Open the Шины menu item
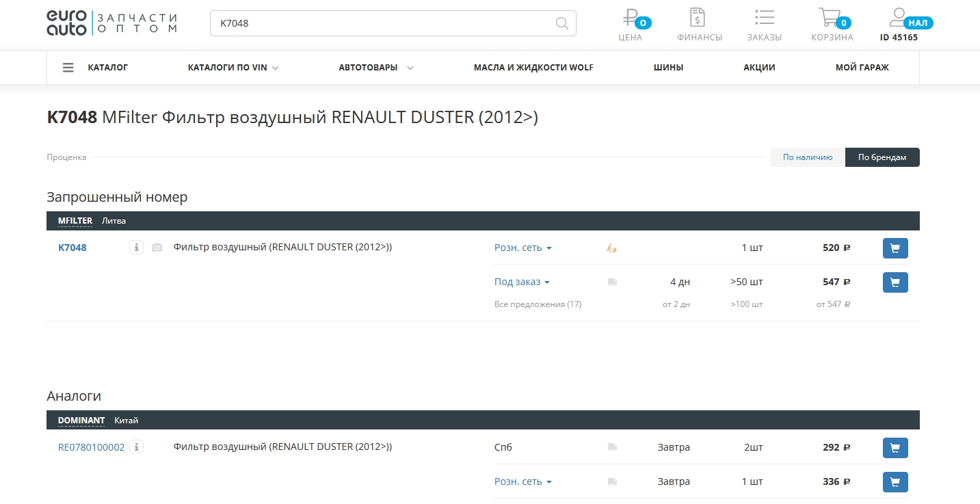 tap(668, 68)
